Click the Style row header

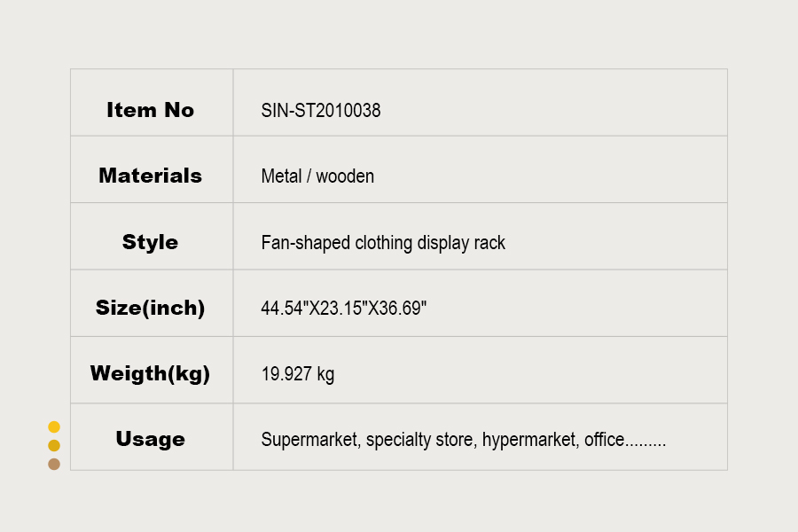(150, 242)
